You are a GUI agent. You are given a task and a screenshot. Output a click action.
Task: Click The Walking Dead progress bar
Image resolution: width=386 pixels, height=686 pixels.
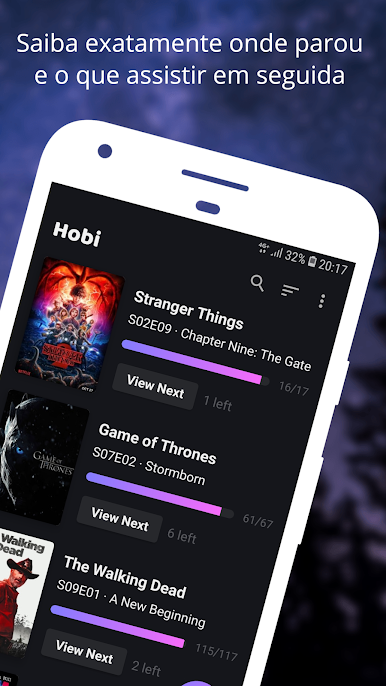117,626
